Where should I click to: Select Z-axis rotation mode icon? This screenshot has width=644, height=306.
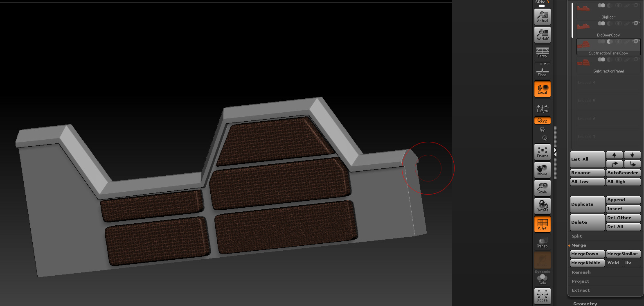545,138
